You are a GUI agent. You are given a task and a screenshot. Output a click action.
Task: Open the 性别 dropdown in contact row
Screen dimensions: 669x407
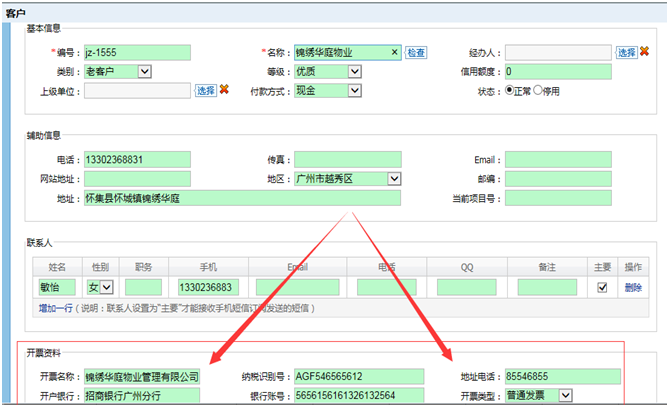106,287
